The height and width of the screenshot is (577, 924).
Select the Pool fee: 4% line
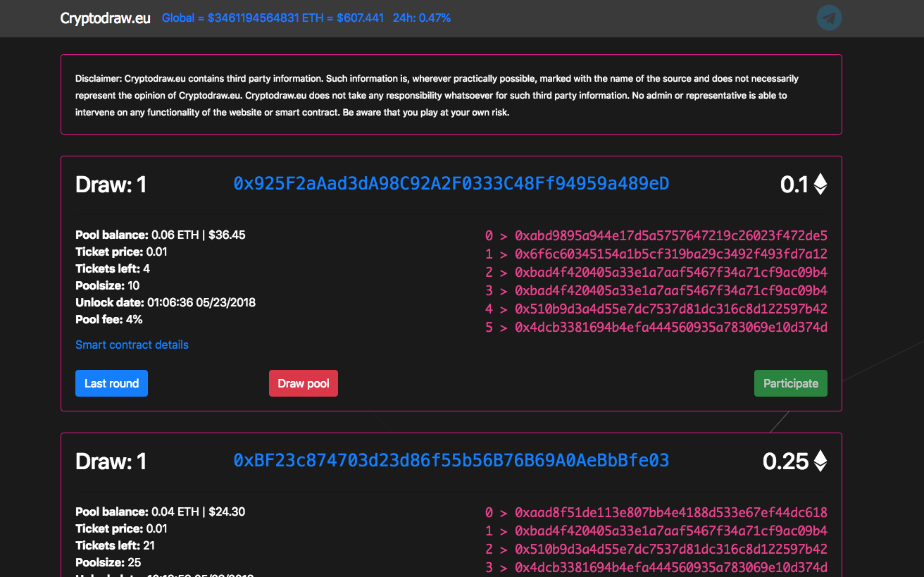109,319
